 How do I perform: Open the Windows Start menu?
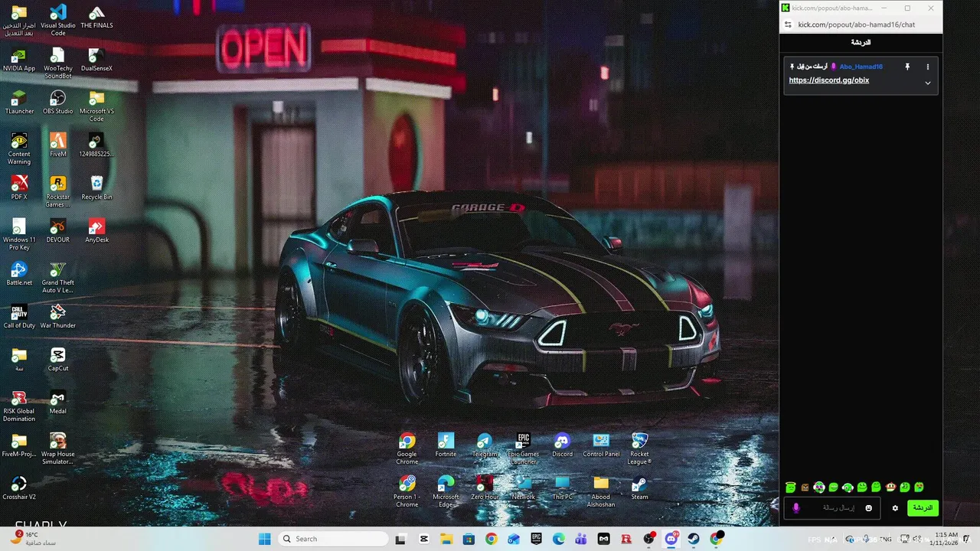[264, 539]
